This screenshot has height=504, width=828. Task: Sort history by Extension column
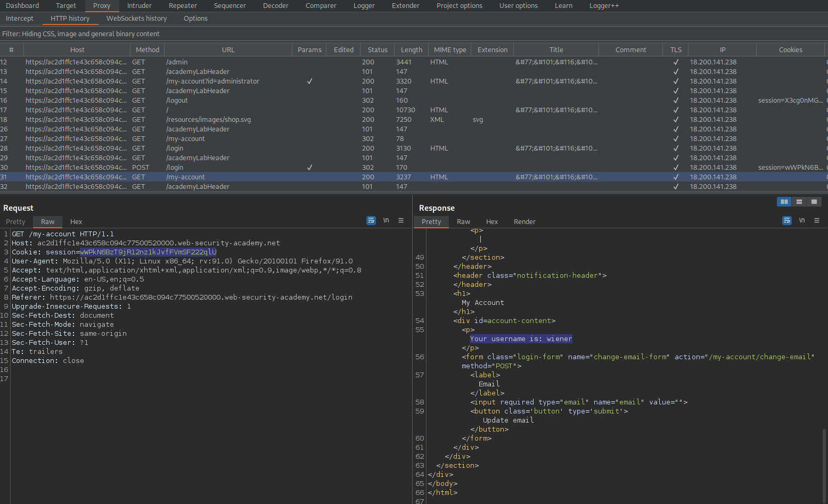[493, 50]
